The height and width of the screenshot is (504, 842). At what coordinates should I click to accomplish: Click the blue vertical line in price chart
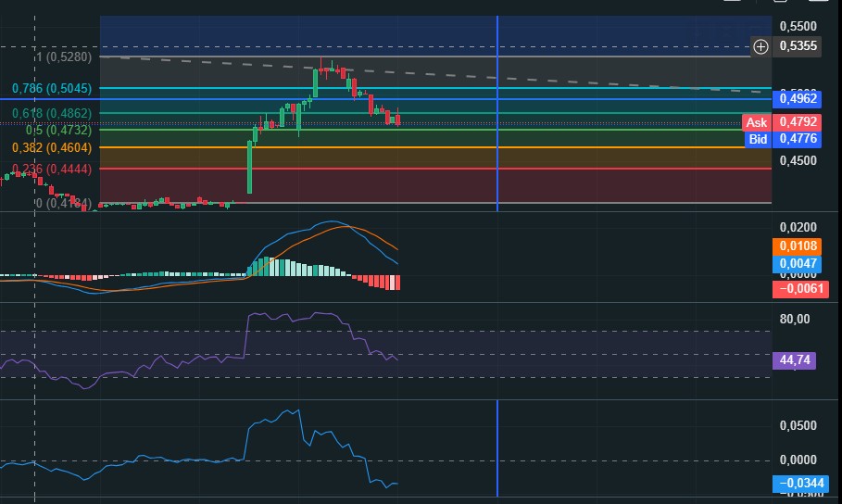(x=497, y=113)
